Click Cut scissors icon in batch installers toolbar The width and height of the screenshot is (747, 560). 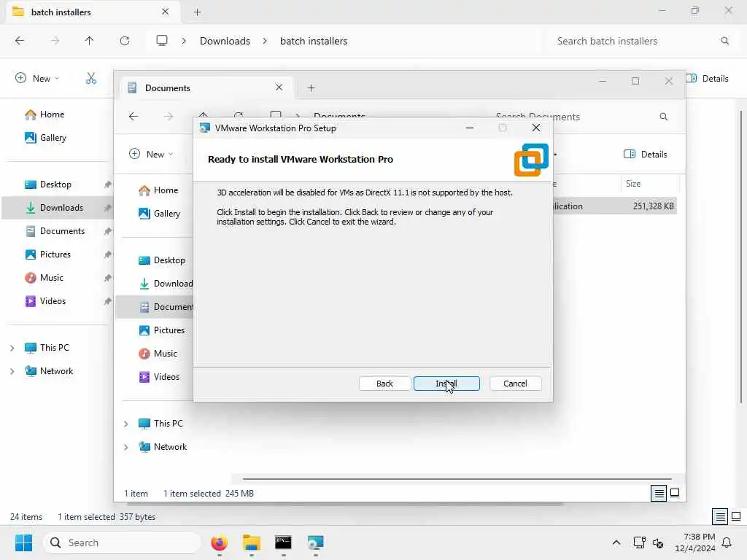coord(91,78)
